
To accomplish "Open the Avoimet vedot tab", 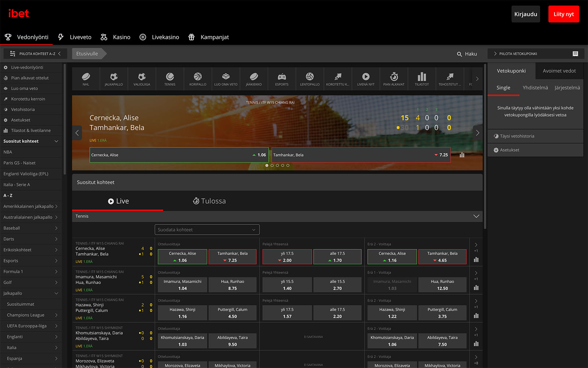I will pyautogui.click(x=559, y=71).
